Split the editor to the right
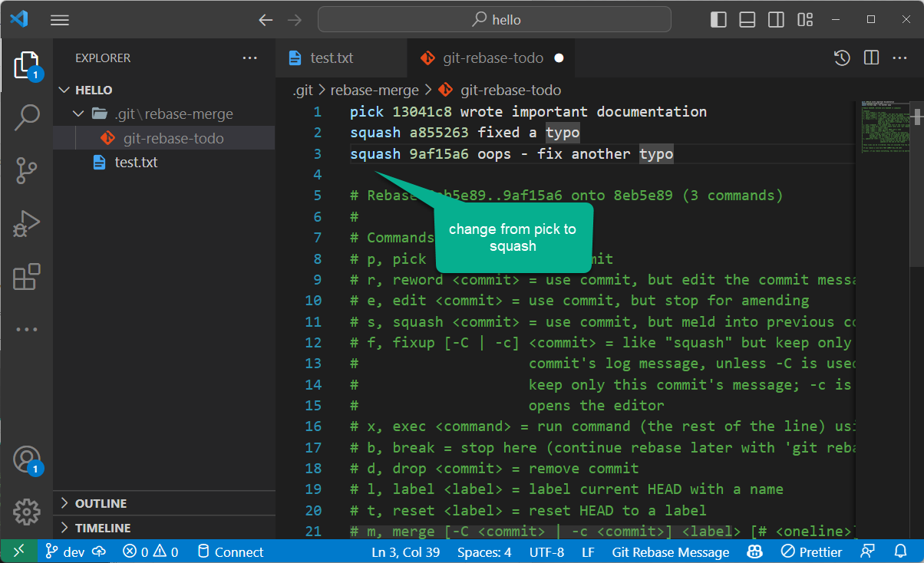The width and height of the screenshot is (924, 563). click(871, 58)
